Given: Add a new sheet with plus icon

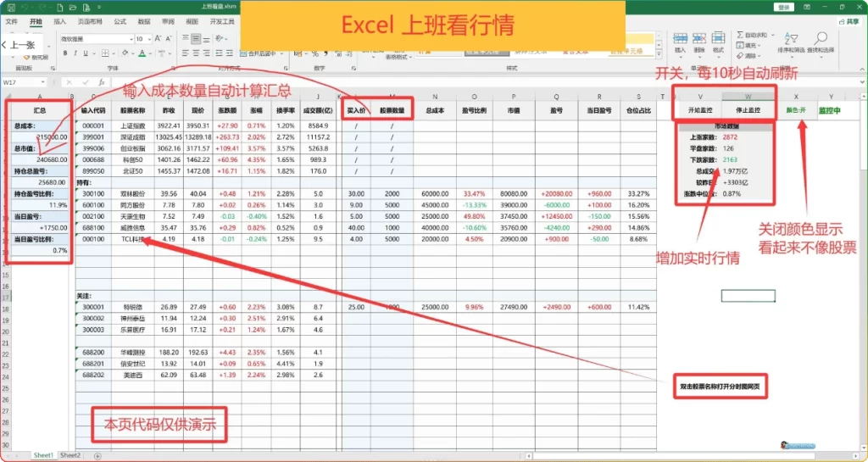Looking at the screenshot, I should tap(97, 456).
